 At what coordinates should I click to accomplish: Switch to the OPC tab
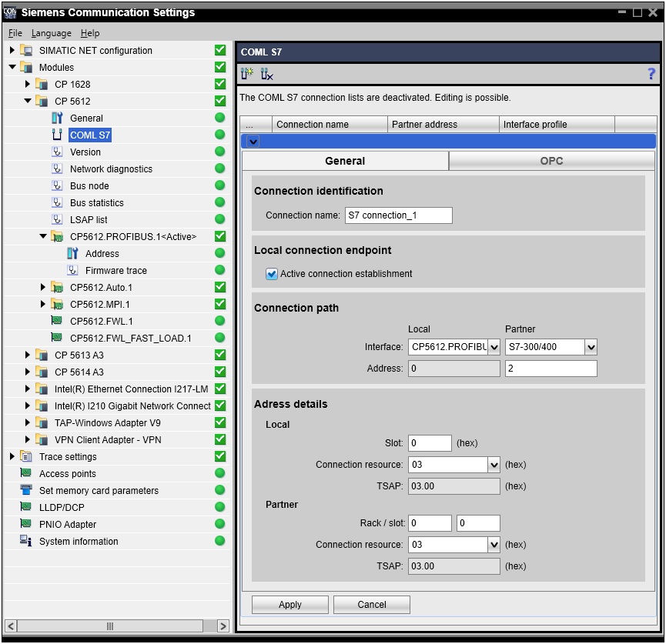551,161
